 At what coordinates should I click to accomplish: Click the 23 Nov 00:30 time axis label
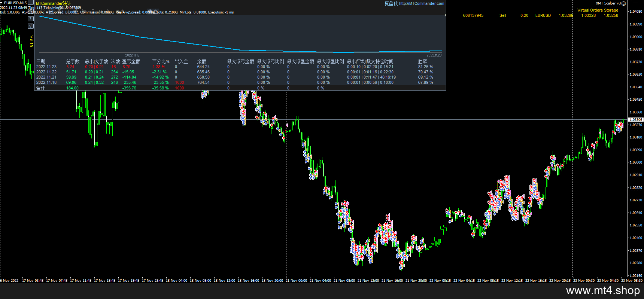(x=584, y=280)
